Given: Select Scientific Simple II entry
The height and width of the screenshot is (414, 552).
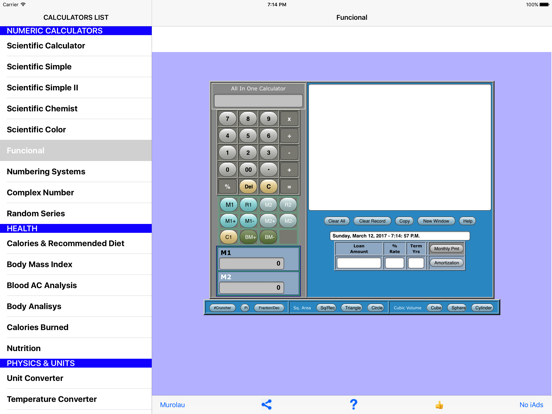Looking at the screenshot, I should (x=76, y=88).
